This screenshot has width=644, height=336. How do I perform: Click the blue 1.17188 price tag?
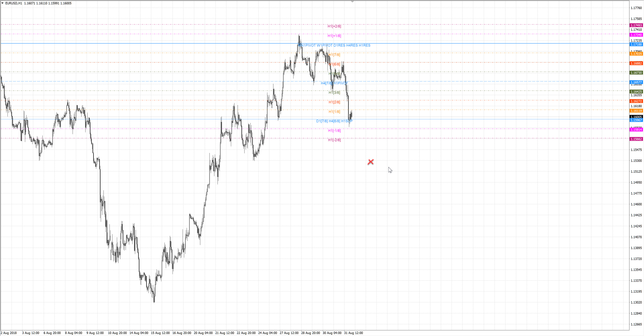click(x=636, y=44)
